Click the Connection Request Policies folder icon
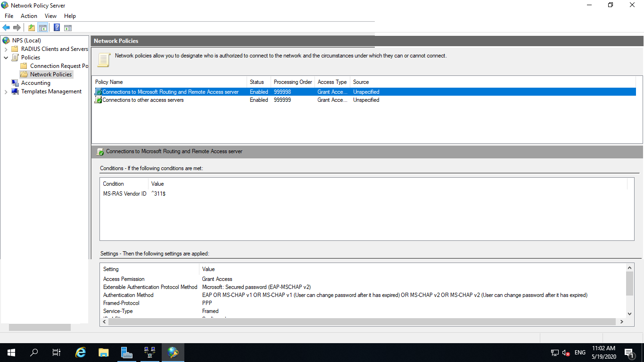 pos(24,66)
